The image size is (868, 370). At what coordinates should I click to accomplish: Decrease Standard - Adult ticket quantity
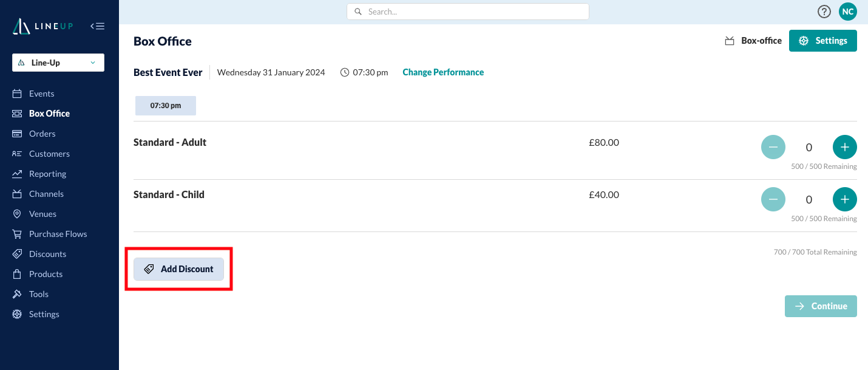773,147
